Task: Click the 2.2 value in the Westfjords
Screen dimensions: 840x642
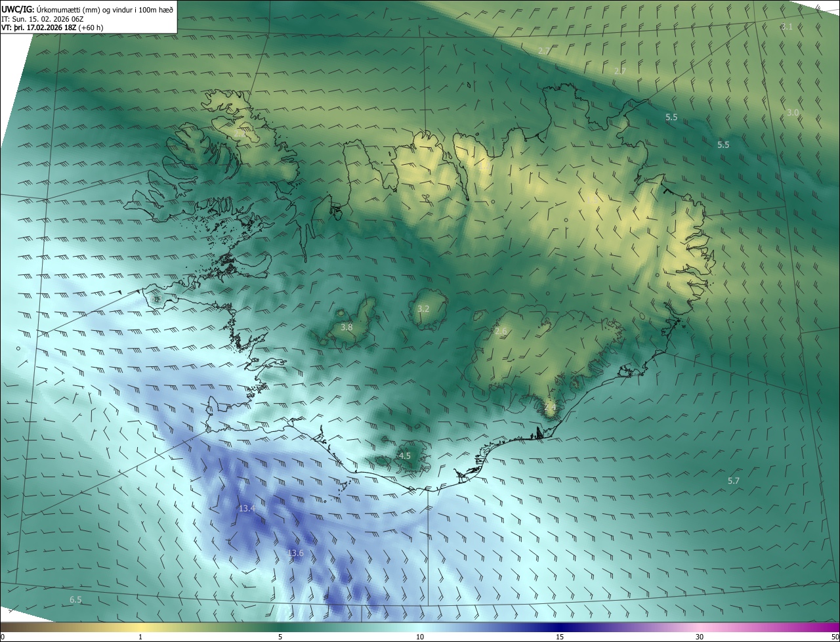Action: tap(240, 133)
